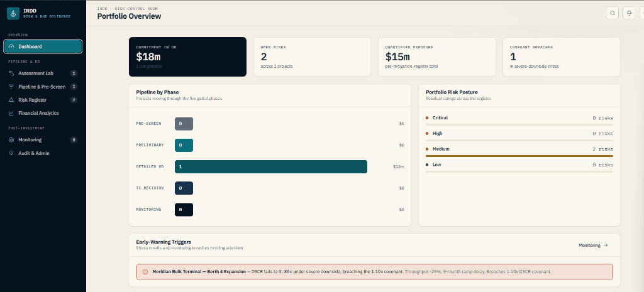This screenshot has width=644, height=292.
Task: Click the 'Portfolio Risk Posture' panel heading
Action: tap(452, 92)
